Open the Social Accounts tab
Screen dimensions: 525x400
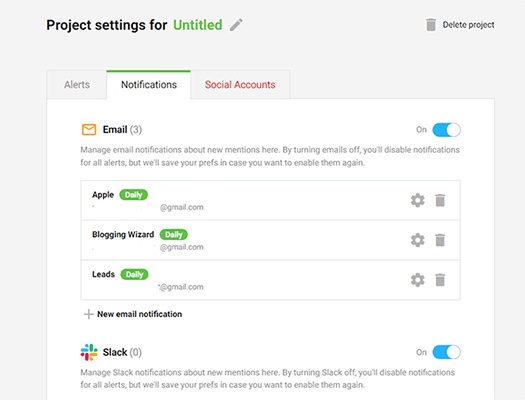[x=240, y=85]
